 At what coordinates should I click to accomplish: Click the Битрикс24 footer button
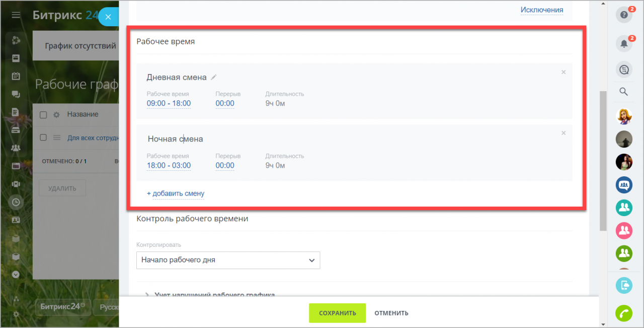coord(63,307)
